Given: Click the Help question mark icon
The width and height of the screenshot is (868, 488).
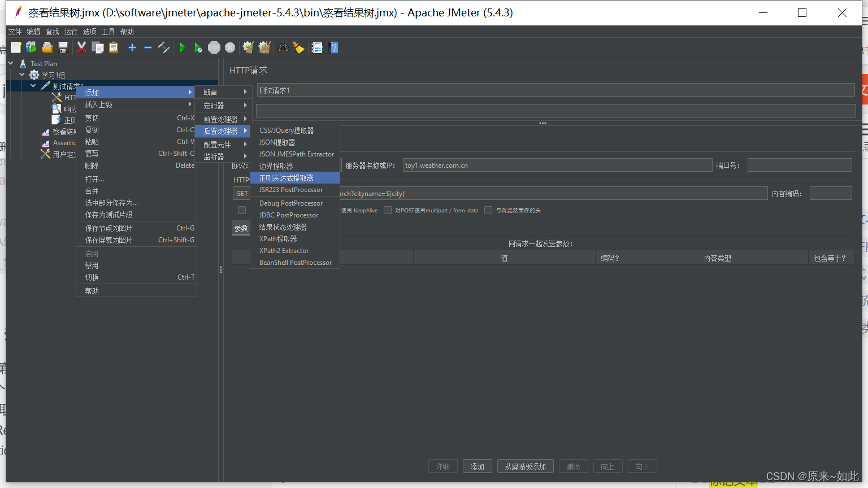Looking at the screenshot, I should pyautogui.click(x=334, y=48).
